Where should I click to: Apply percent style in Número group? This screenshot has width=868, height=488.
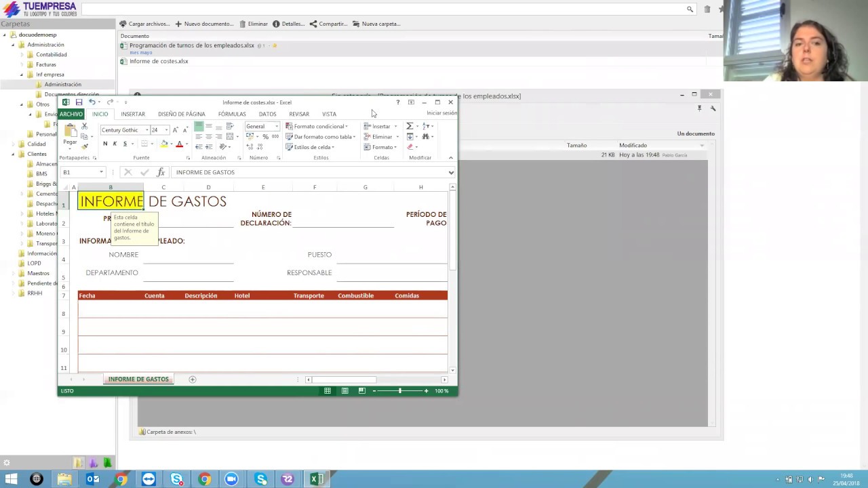pos(265,136)
